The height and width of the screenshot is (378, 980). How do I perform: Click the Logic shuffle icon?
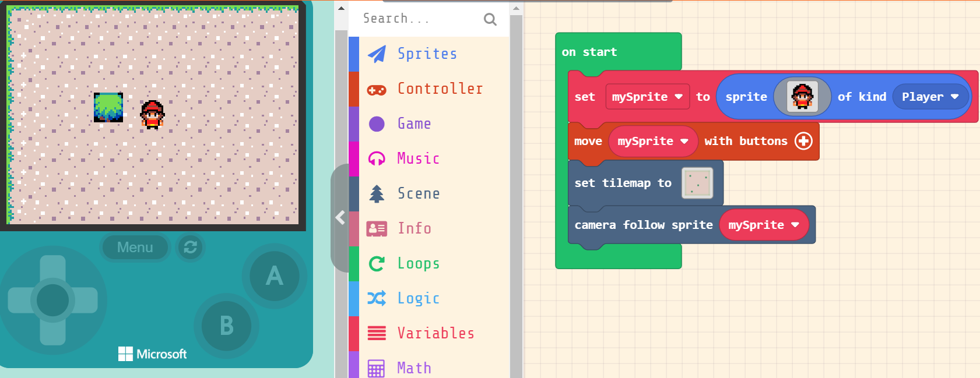[x=377, y=298]
